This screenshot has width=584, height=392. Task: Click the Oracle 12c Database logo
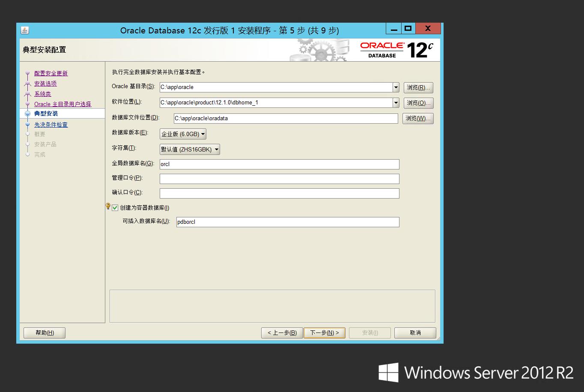tap(396, 50)
